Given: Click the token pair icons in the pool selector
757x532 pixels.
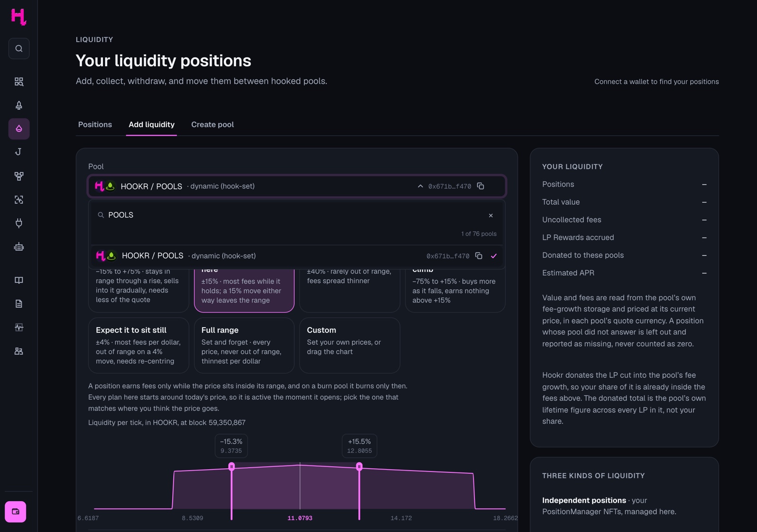Looking at the screenshot, I should tap(105, 186).
